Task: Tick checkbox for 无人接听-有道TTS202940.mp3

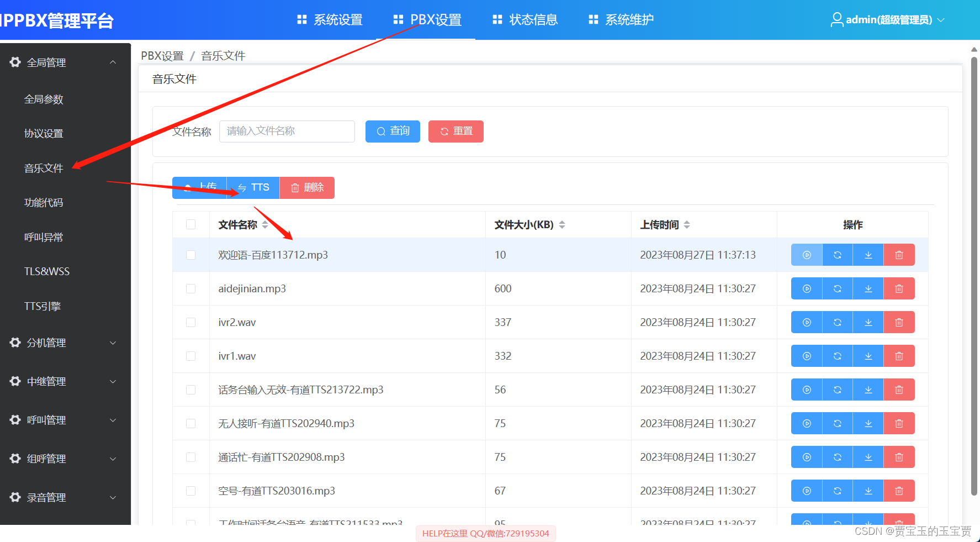Action: [x=191, y=423]
